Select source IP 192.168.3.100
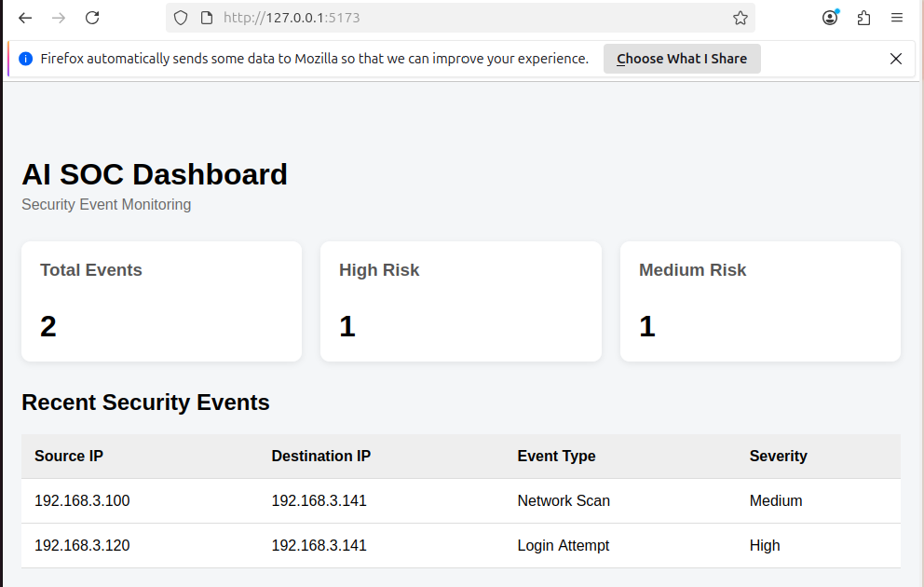924x587 pixels. tap(82, 501)
